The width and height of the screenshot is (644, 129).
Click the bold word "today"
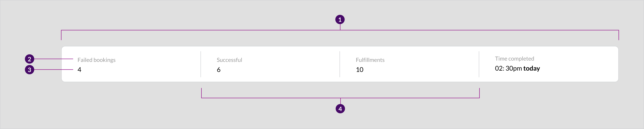(x=531, y=68)
